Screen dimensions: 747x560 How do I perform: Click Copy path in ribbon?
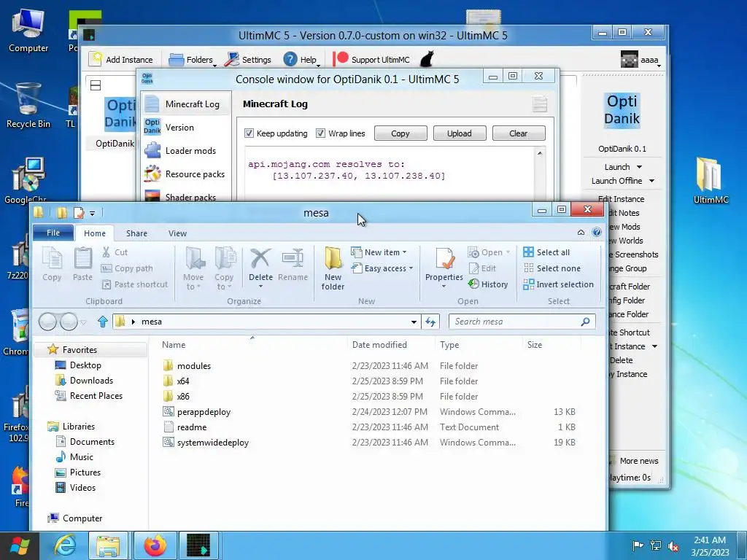[127, 268]
